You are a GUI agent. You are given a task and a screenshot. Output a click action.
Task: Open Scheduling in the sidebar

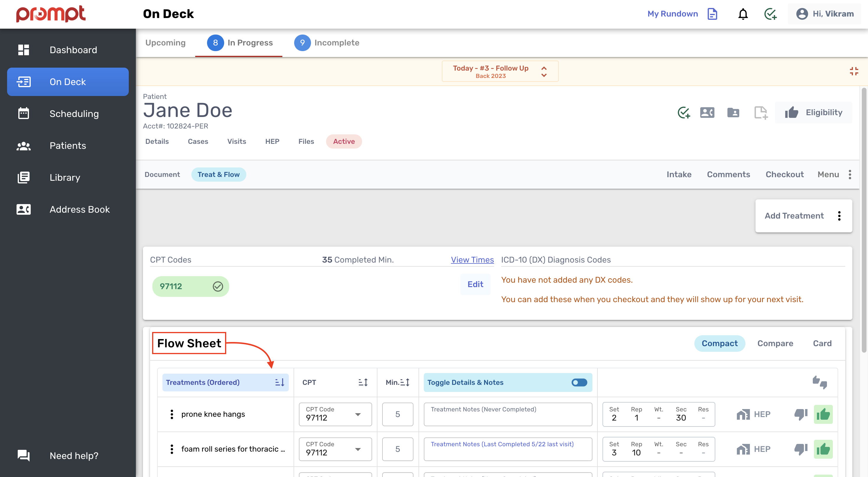74,113
